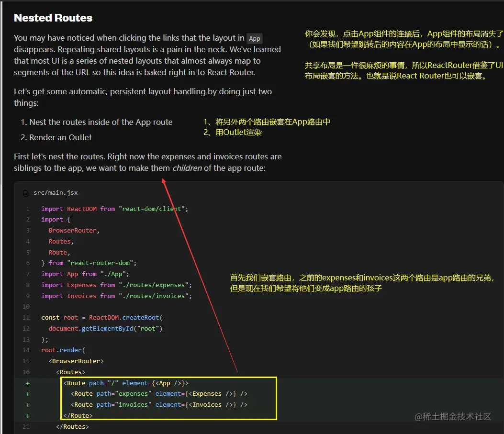Image resolution: width=504 pixels, height=434 pixels.
Task: Click the Route path="invoices" line
Action: coord(159,405)
